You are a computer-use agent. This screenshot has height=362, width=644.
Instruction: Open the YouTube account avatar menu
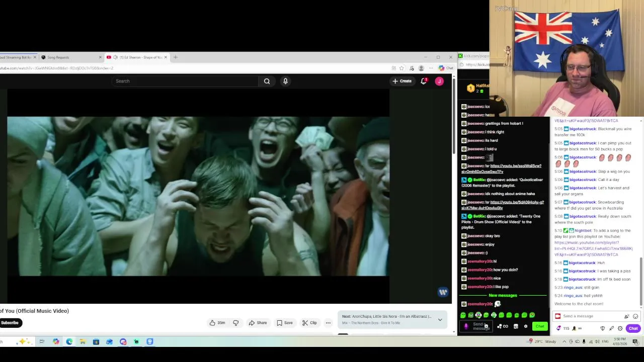[x=439, y=81]
